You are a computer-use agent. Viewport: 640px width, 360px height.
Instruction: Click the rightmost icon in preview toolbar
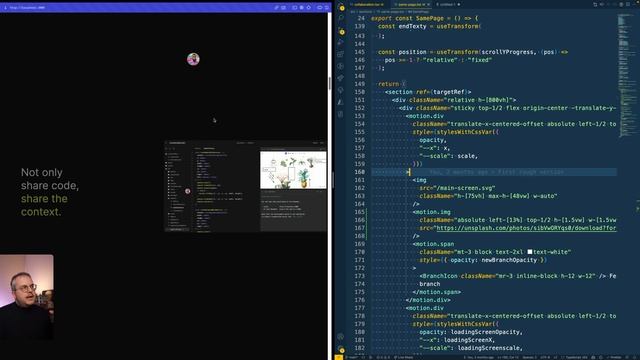327,7
